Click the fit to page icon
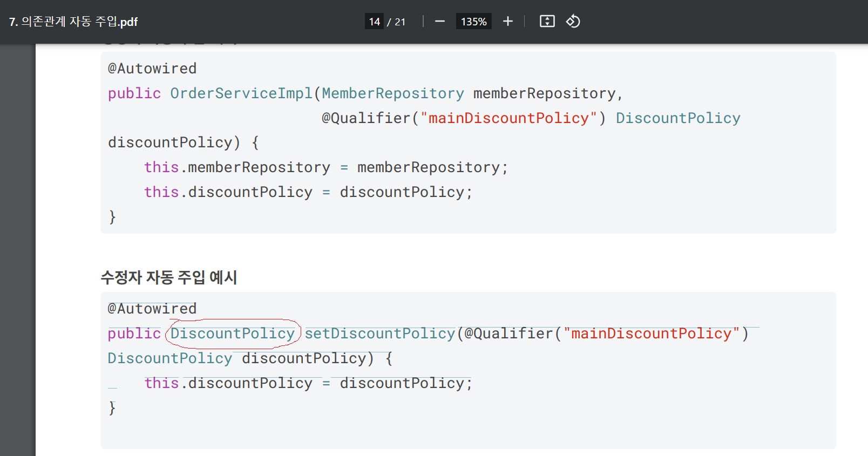Image resolution: width=868 pixels, height=456 pixels. click(x=547, y=22)
